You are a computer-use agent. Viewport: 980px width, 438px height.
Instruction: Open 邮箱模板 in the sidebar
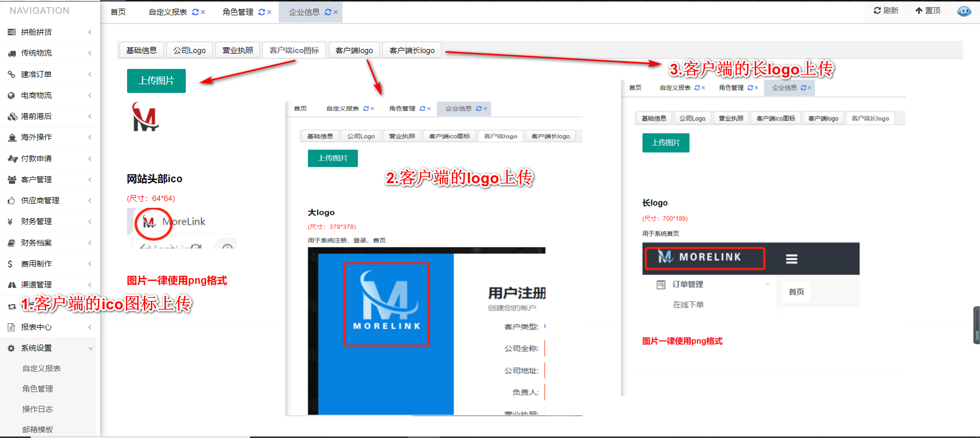pyautogui.click(x=38, y=430)
